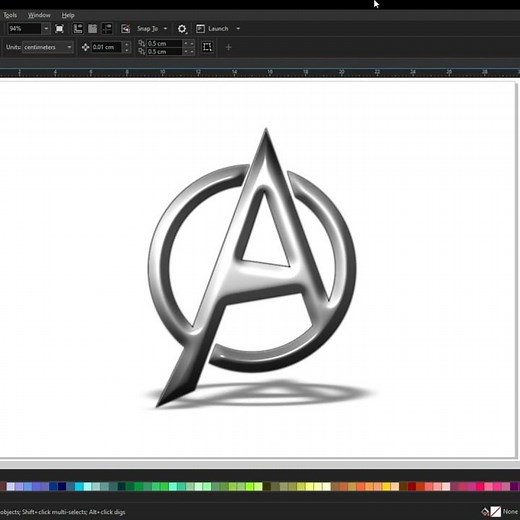Pick the bright cyan palette swatch

coord(79,486)
